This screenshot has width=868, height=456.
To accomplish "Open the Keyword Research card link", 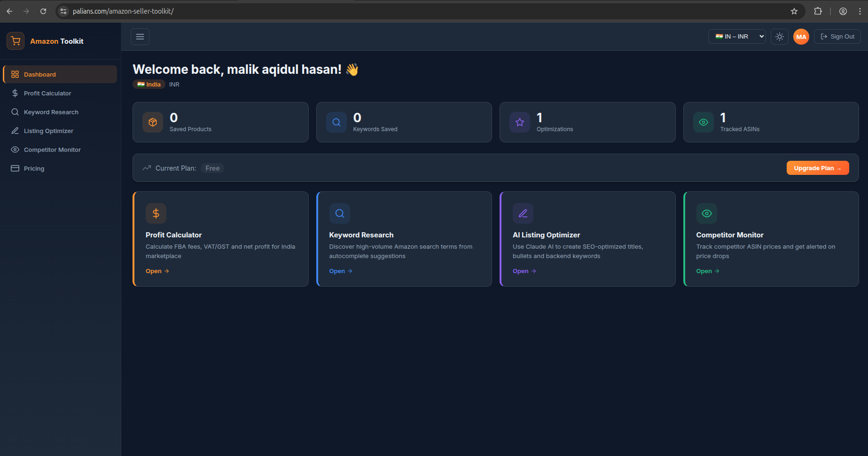I will [x=341, y=271].
